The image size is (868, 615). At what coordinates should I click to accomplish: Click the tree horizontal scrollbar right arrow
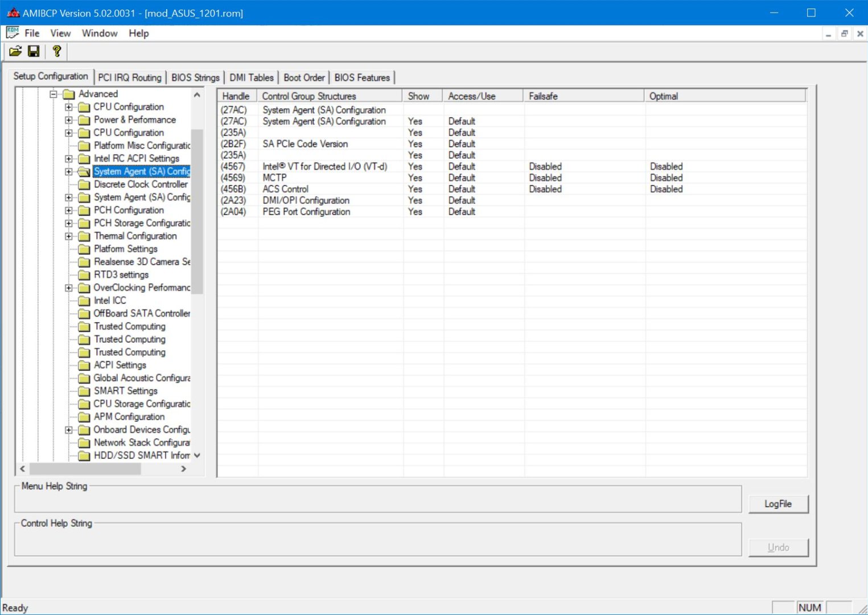183,469
